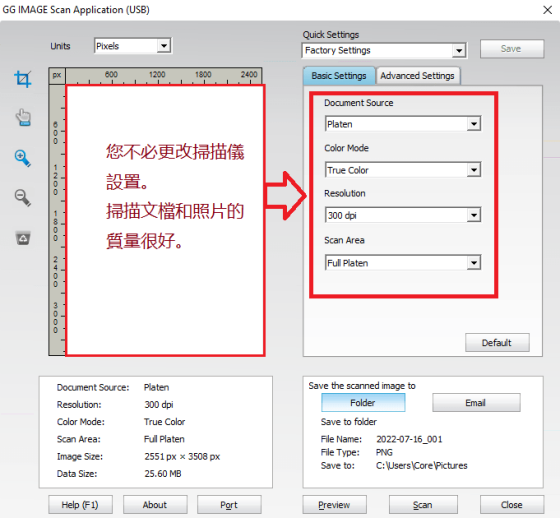Screen dimensions: 560x518
Task: Expand the Quick Settings dropdown
Action: [384, 50]
